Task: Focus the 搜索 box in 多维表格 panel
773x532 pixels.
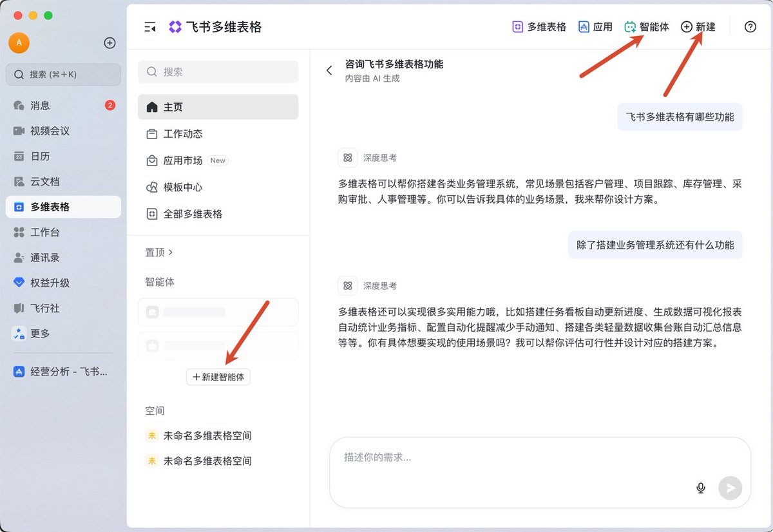Action: point(218,71)
